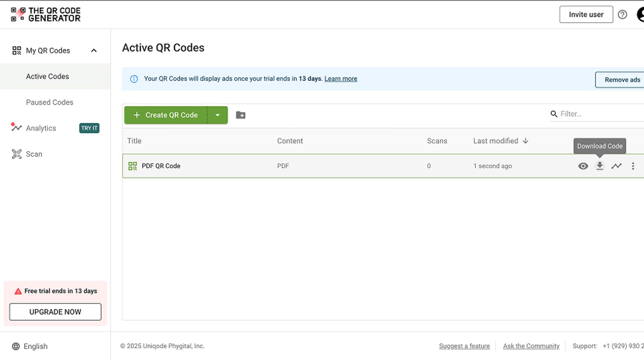This screenshot has width=644, height=360.
Task: Click the Active QR Codes heading
Action: click(x=163, y=48)
